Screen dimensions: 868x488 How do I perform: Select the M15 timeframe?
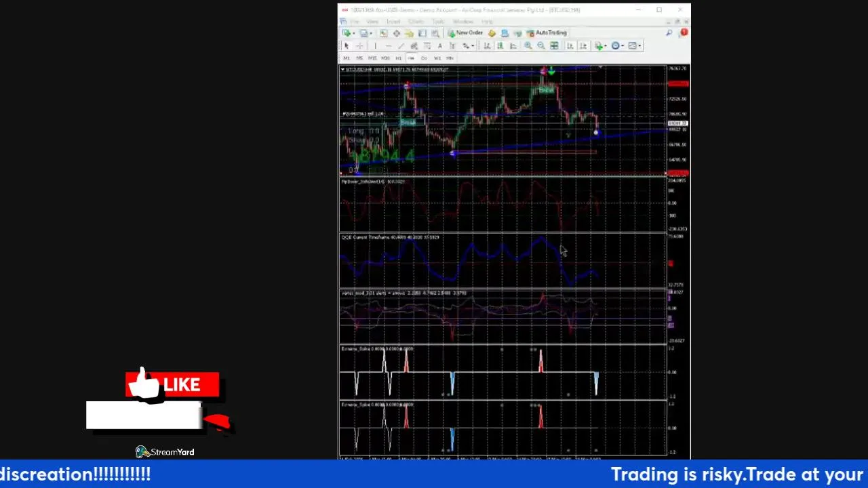click(x=372, y=58)
